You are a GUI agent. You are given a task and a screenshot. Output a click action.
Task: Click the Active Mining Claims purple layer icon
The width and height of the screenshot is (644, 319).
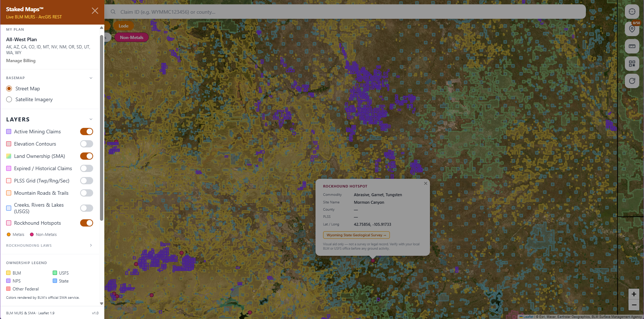(9, 132)
